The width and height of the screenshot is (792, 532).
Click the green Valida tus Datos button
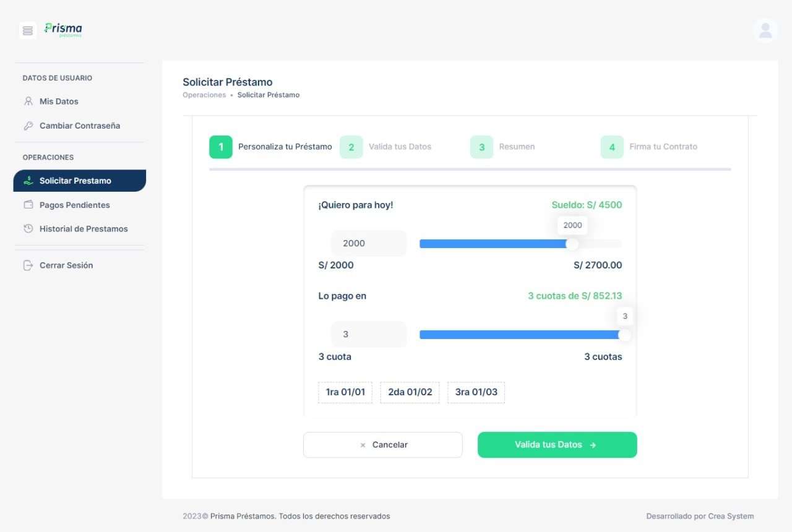pos(557,445)
